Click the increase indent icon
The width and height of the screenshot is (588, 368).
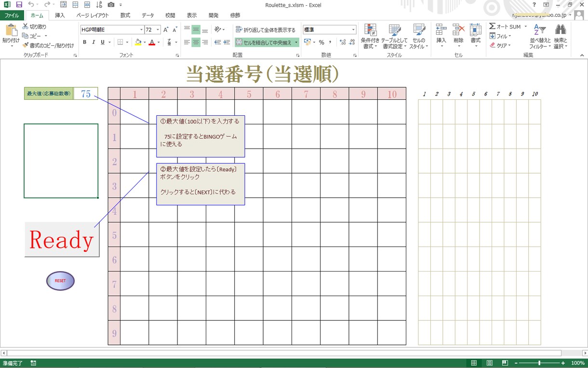[x=227, y=42]
